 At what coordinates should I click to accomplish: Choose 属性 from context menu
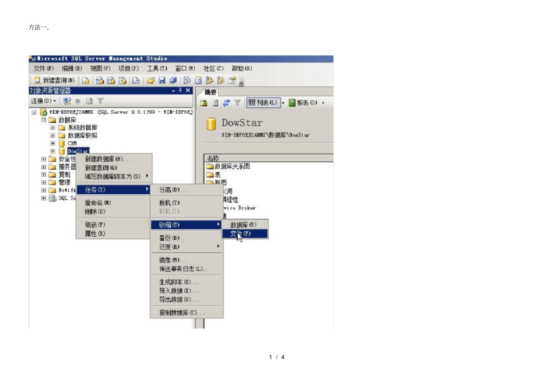coord(114,234)
